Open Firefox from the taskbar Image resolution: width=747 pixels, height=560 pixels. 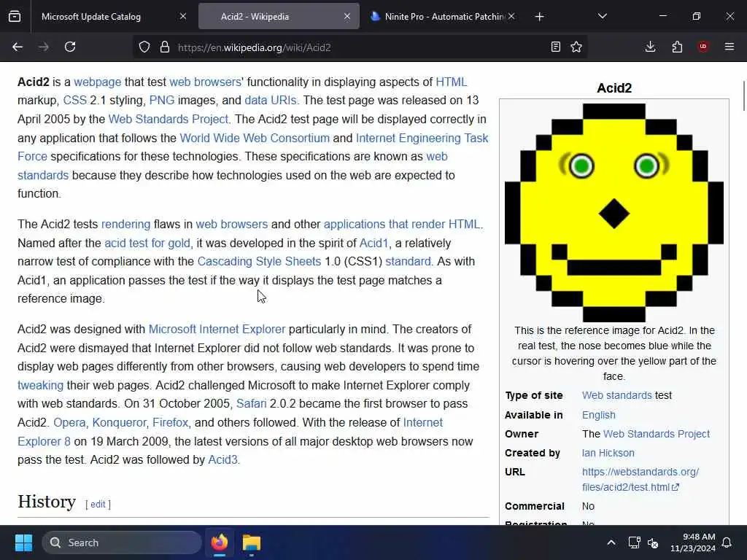220,542
